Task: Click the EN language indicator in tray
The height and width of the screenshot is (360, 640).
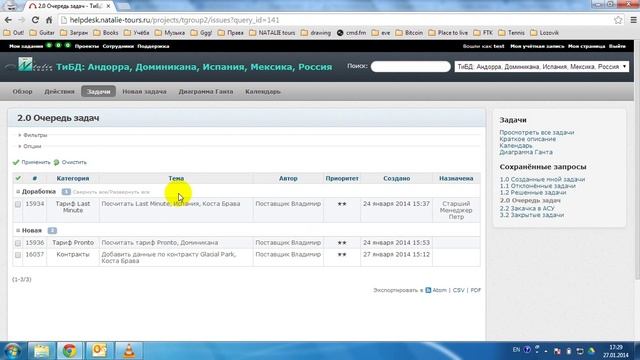Action: (516, 350)
